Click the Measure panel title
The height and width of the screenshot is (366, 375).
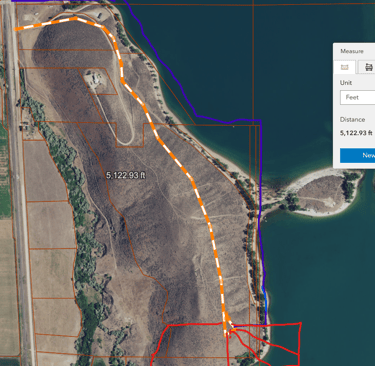(352, 51)
